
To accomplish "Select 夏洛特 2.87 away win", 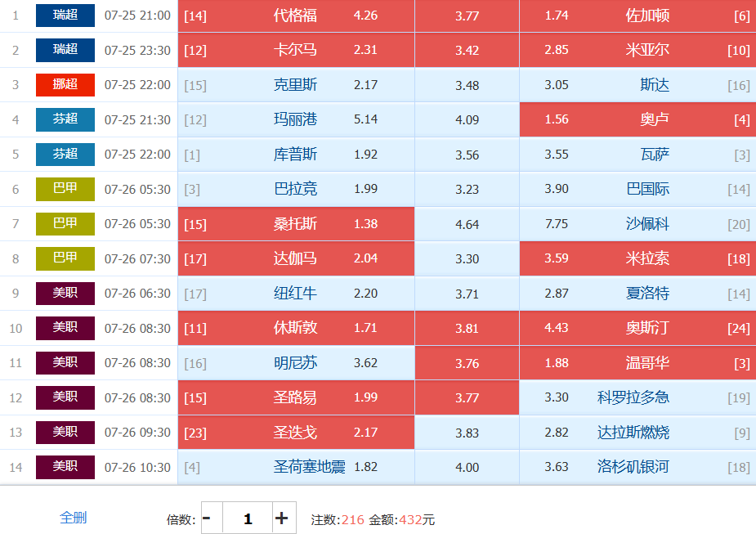I will tap(637, 294).
